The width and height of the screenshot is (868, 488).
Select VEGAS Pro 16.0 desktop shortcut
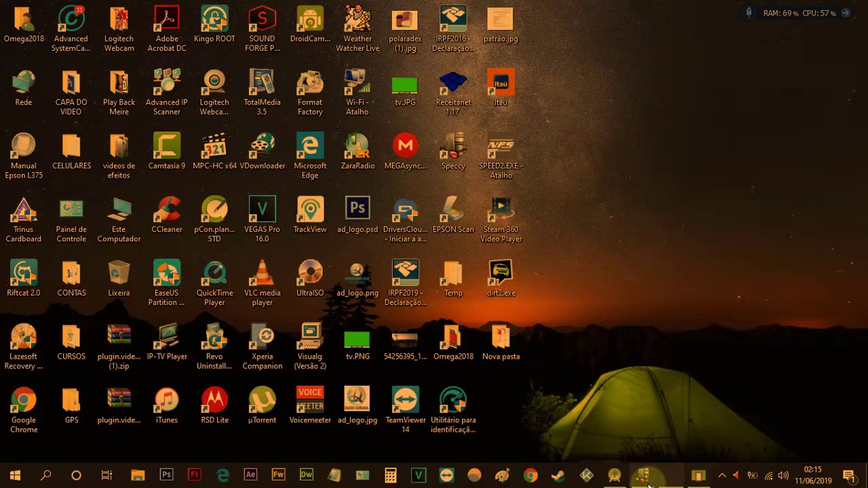[x=262, y=220]
